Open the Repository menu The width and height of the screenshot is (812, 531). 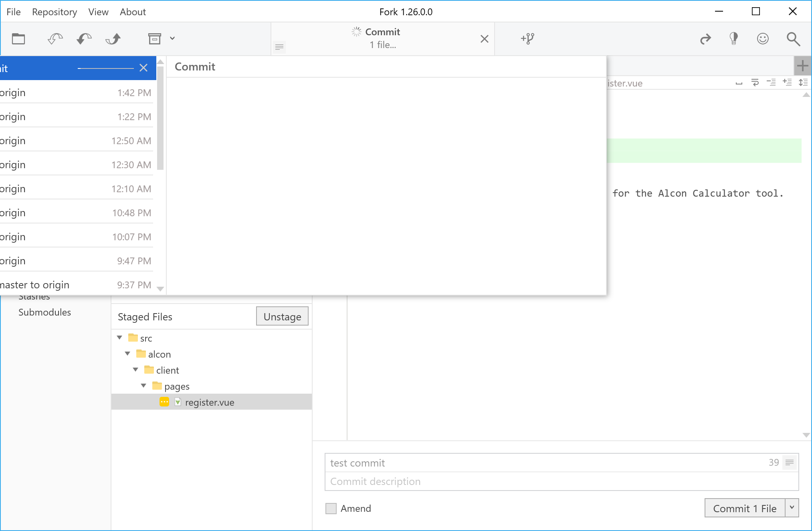55,12
